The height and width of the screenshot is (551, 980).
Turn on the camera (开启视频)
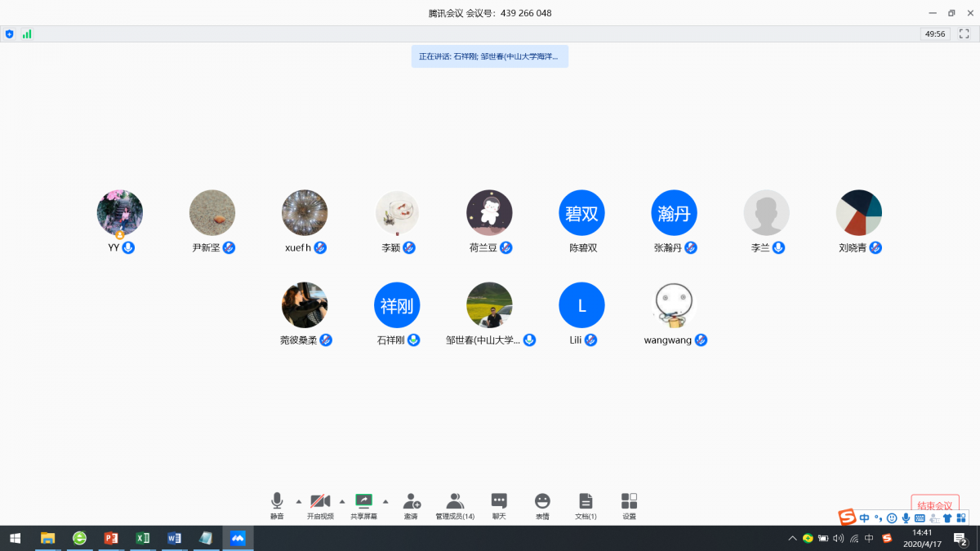point(320,505)
